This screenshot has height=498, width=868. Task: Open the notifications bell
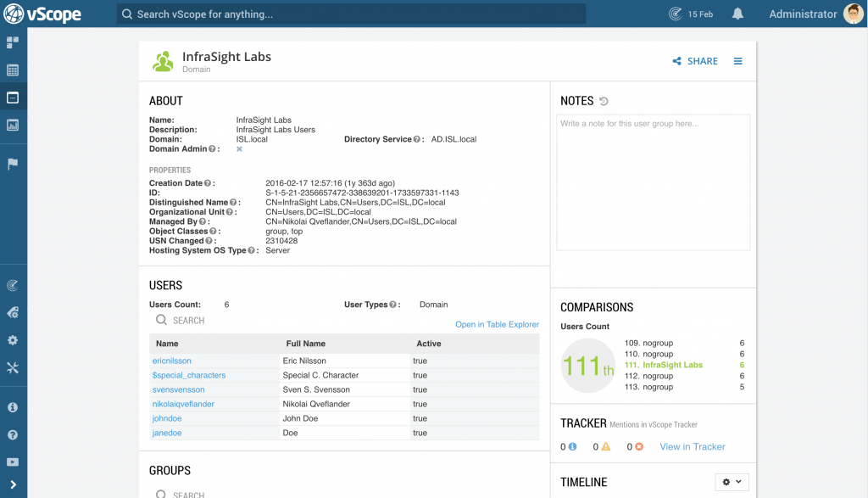click(x=738, y=14)
